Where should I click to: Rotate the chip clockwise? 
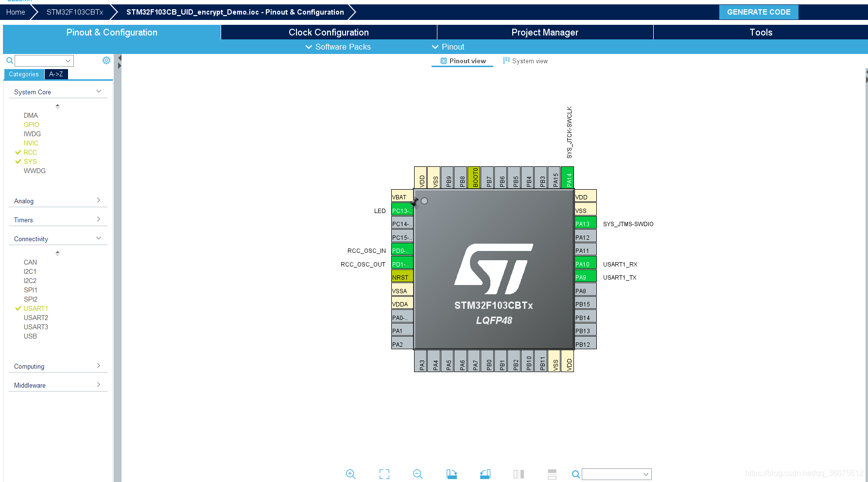451,474
